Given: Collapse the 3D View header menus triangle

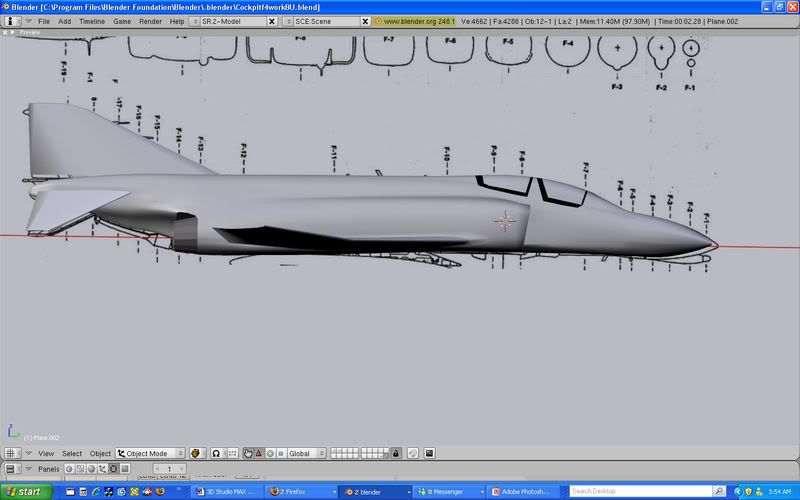Looking at the screenshot, I should pos(29,453).
